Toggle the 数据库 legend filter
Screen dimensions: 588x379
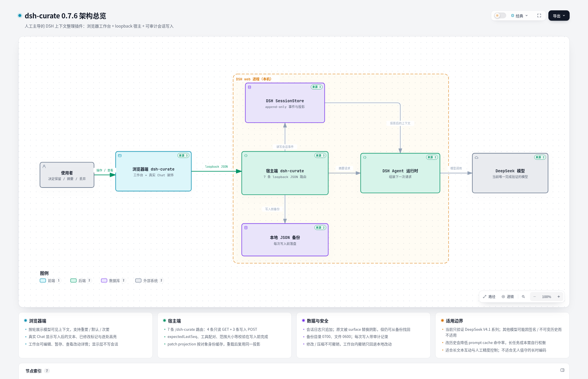pyautogui.click(x=114, y=281)
